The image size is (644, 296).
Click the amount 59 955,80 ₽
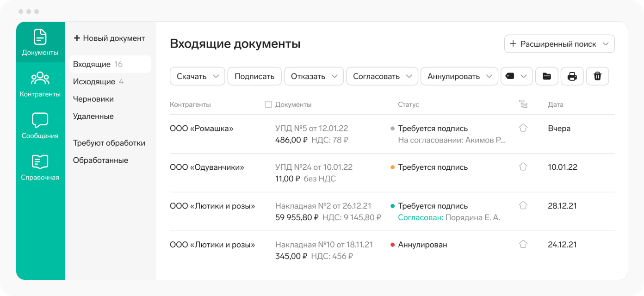[297, 217]
